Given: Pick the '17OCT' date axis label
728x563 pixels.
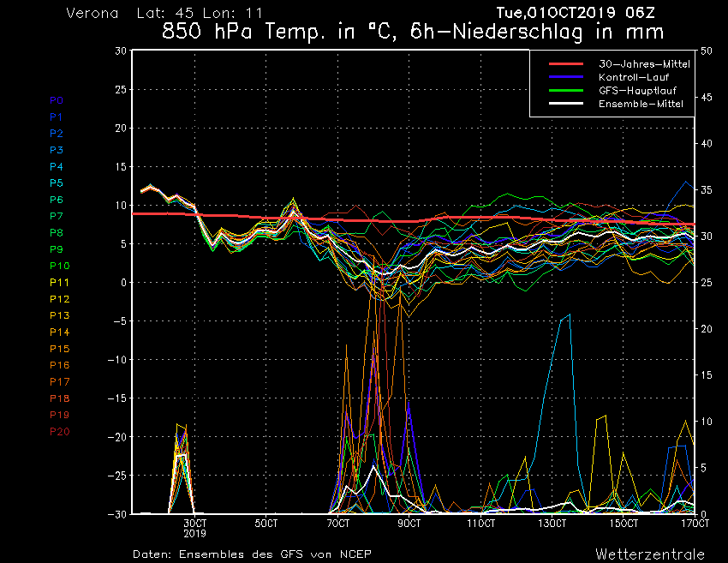Looking at the screenshot, I should point(695,524).
